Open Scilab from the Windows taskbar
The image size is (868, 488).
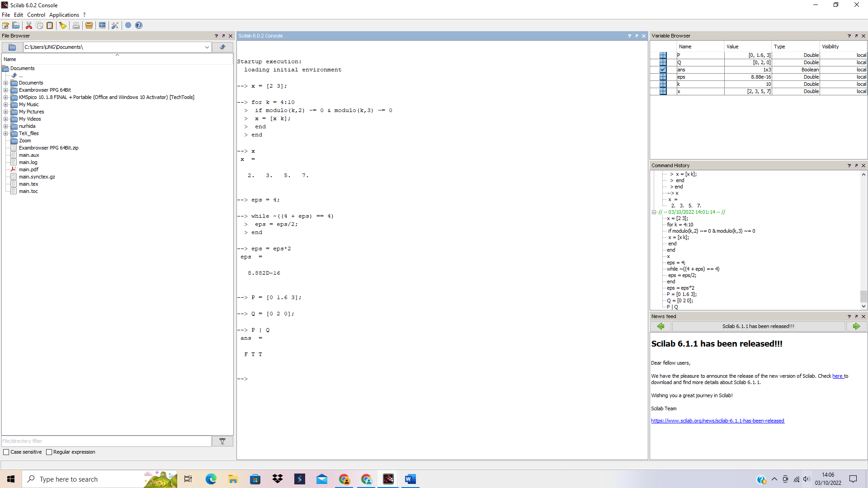point(388,479)
